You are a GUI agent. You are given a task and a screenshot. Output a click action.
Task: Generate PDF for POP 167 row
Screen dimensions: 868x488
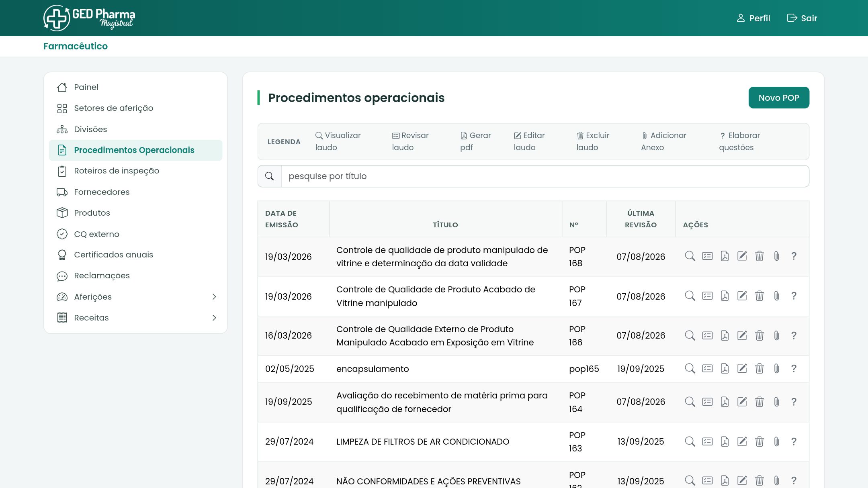click(725, 296)
